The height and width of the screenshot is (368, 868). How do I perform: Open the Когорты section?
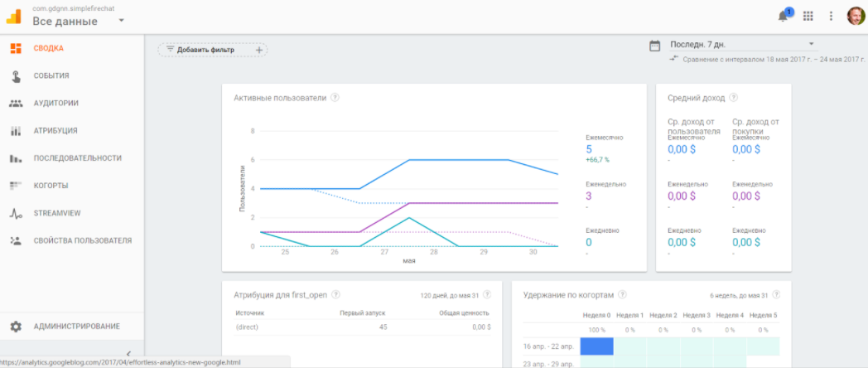point(51,186)
